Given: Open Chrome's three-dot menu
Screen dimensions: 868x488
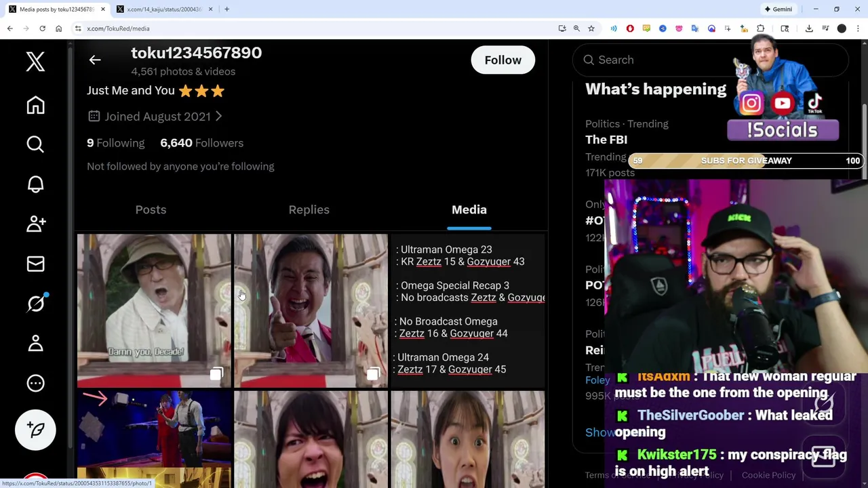Looking at the screenshot, I should point(858,28).
